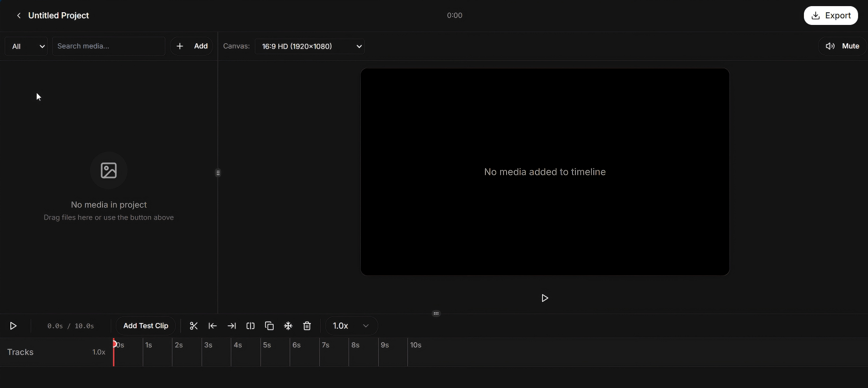Screen dimensions: 868x388
Task: Toggle the Mute audio button
Action: pos(842,46)
